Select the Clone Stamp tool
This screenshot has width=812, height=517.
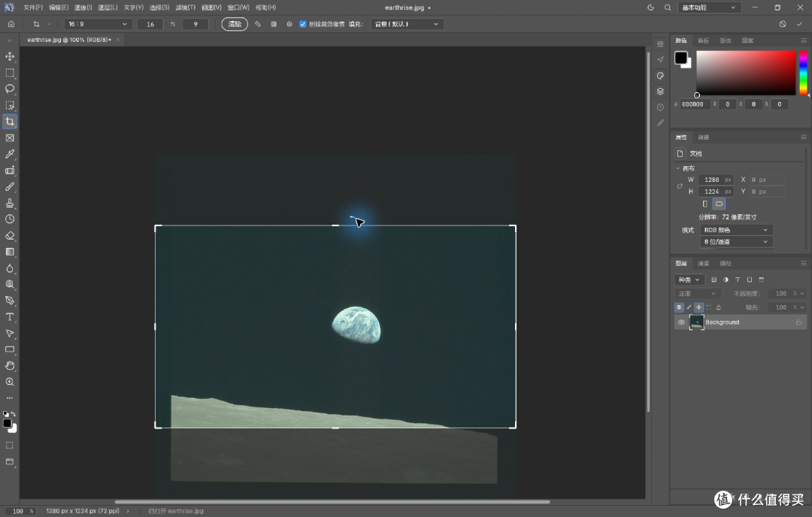[x=10, y=203]
